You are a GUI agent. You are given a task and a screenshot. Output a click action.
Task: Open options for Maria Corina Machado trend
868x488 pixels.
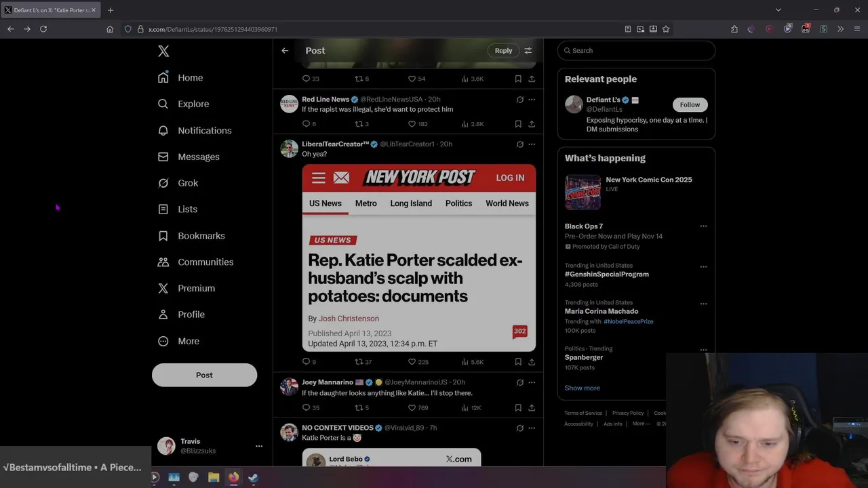pos(703,304)
